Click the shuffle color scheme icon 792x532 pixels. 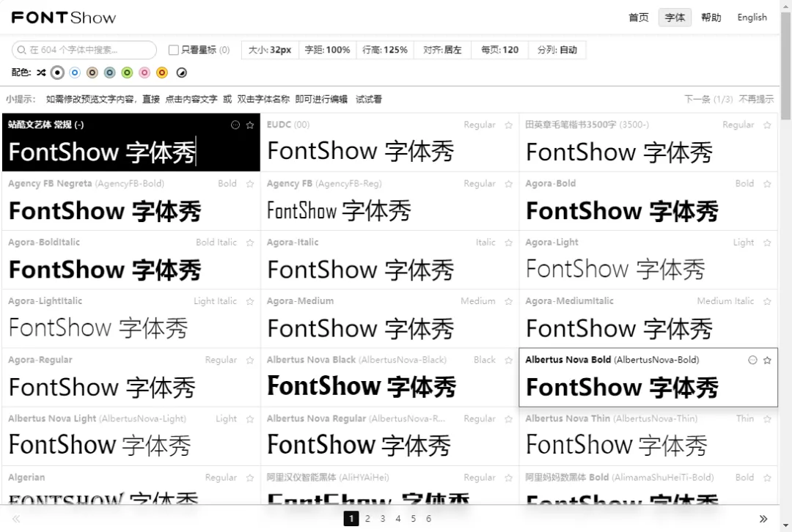(41, 73)
